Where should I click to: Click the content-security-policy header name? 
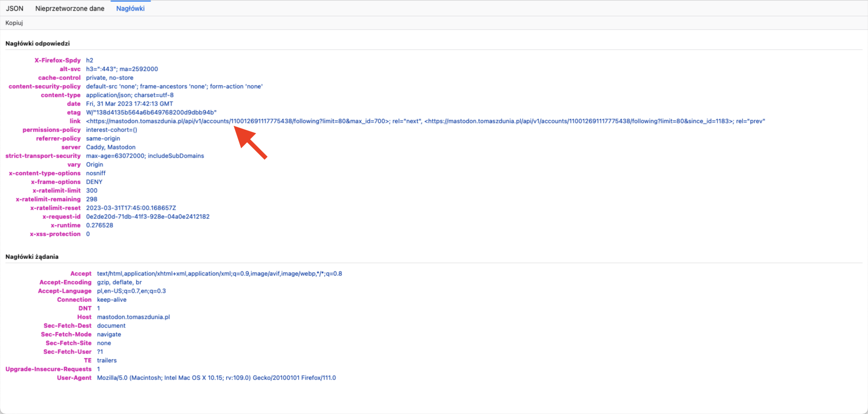44,86
